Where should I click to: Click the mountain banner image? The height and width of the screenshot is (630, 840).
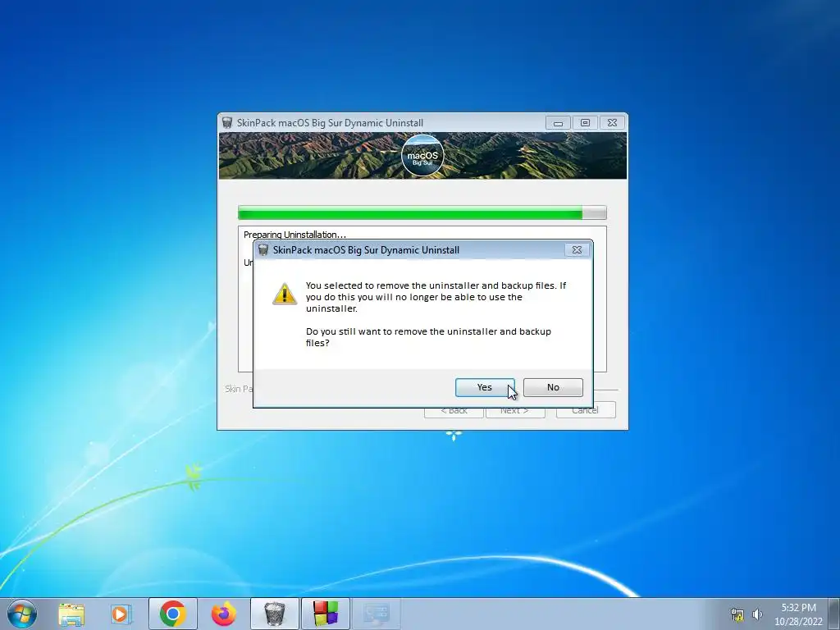[x=422, y=156]
